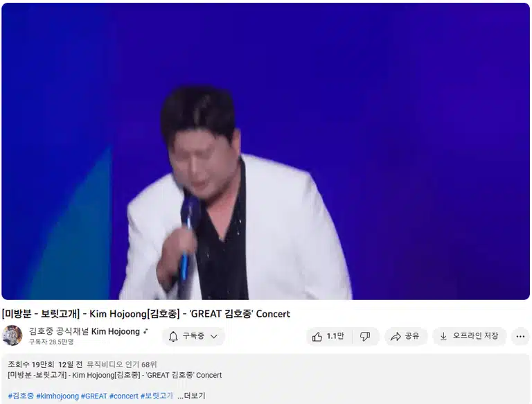Click the video player to pause

(x=266, y=152)
